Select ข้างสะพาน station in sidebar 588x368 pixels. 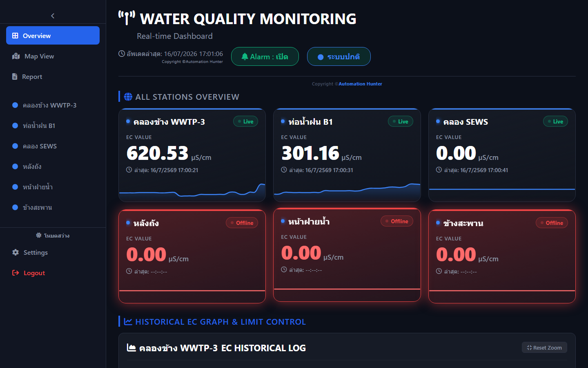coord(53,207)
